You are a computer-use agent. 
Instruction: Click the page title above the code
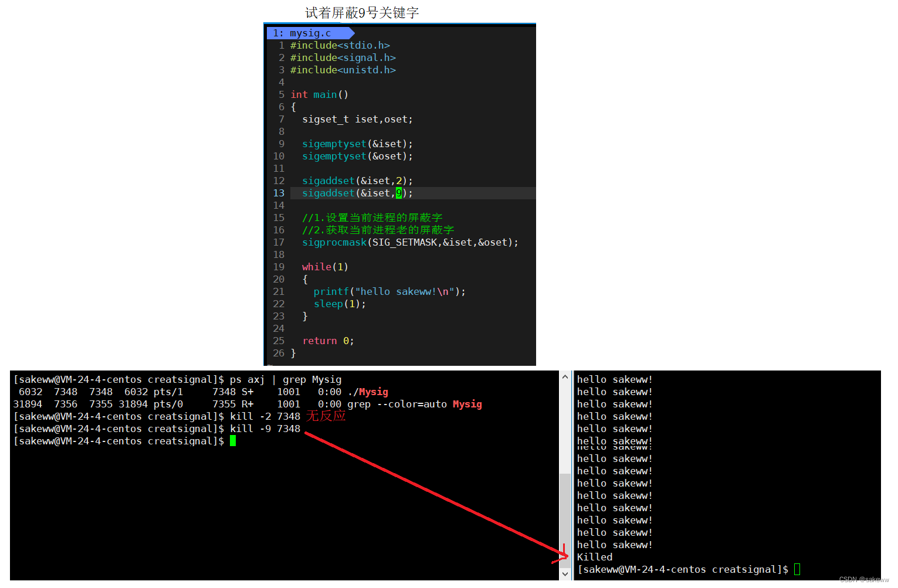pos(362,12)
